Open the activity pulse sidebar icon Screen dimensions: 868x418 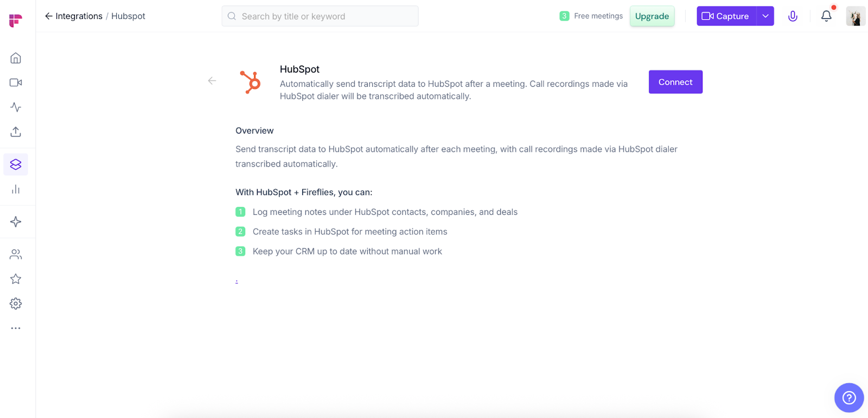16,107
